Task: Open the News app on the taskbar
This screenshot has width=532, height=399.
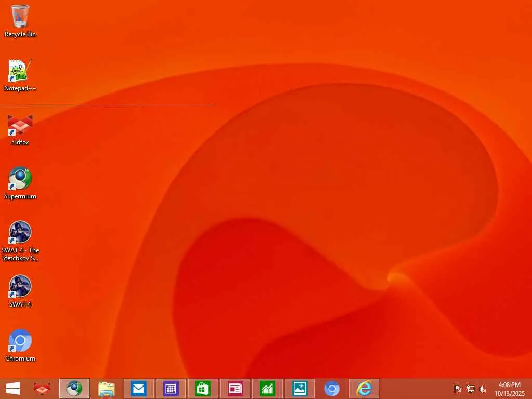Action: point(235,389)
